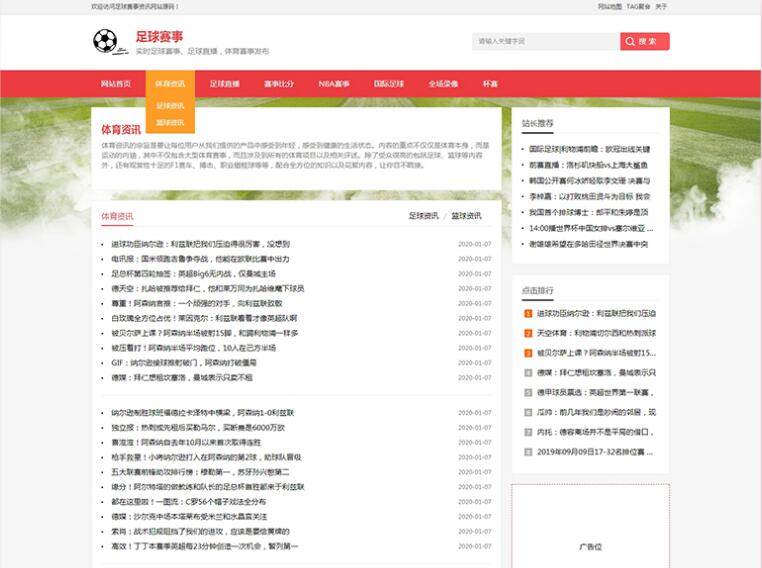Click the red 搜索 search button

pyautogui.click(x=644, y=41)
